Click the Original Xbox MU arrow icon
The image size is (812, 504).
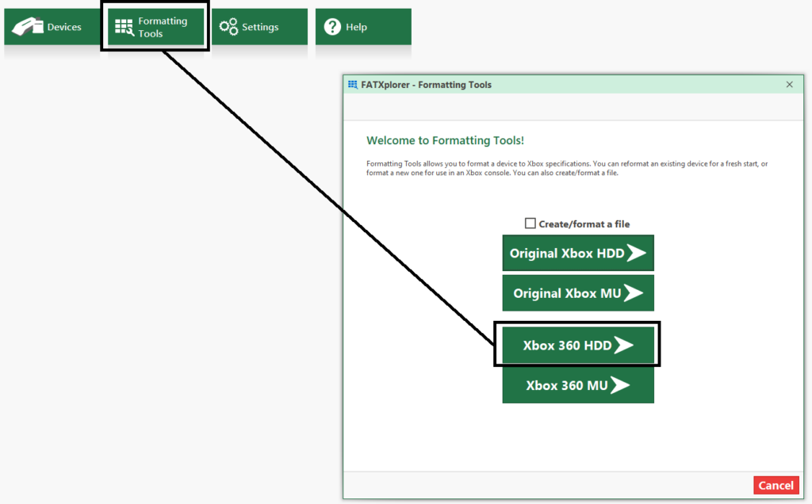pos(634,293)
